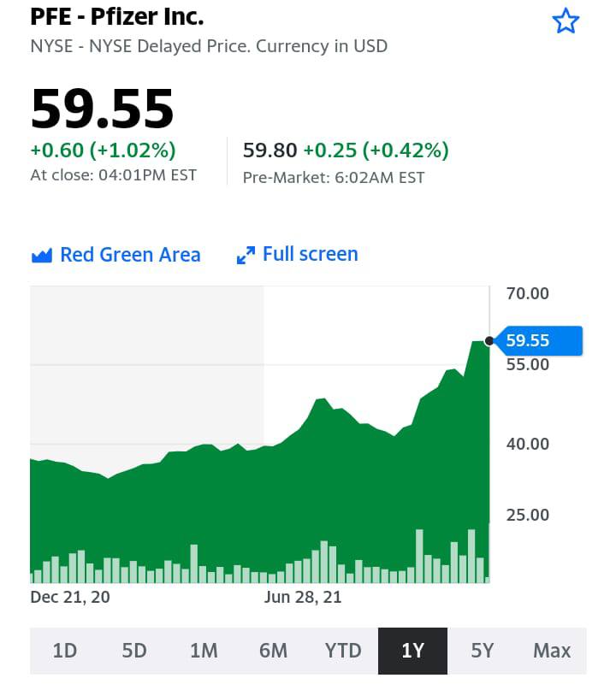Click the 25.00 axis label
This screenshot has height=690, width=616.
[528, 515]
